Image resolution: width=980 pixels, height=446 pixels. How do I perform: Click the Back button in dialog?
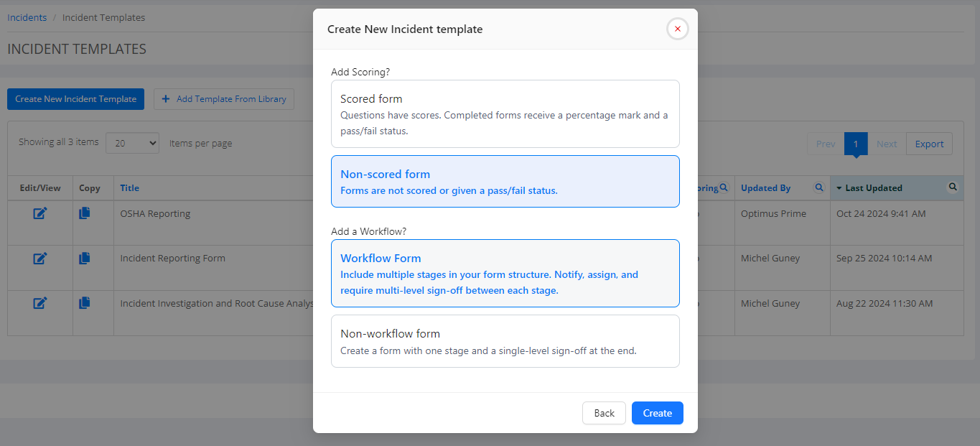[x=605, y=413]
